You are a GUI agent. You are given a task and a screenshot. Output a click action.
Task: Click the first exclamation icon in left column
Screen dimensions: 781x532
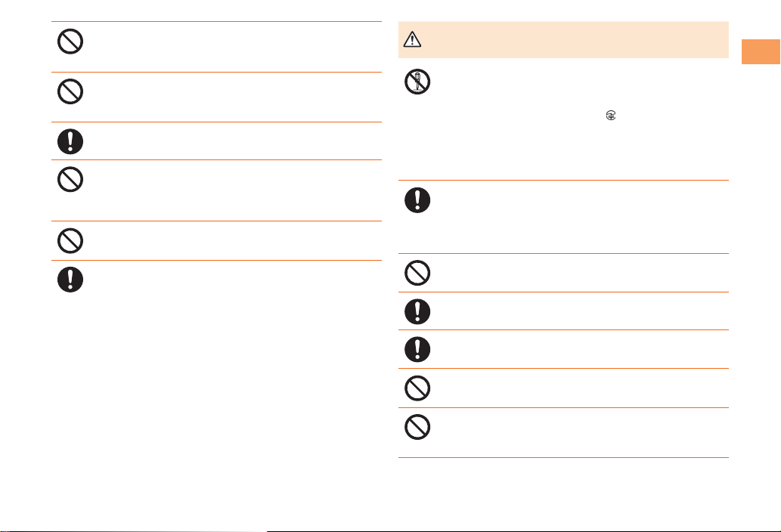[x=70, y=141]
